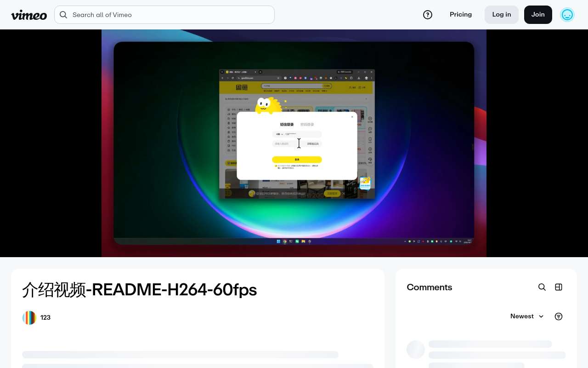Click the Comments heading text
The image size is (588, 368).
tap(430, 287)
